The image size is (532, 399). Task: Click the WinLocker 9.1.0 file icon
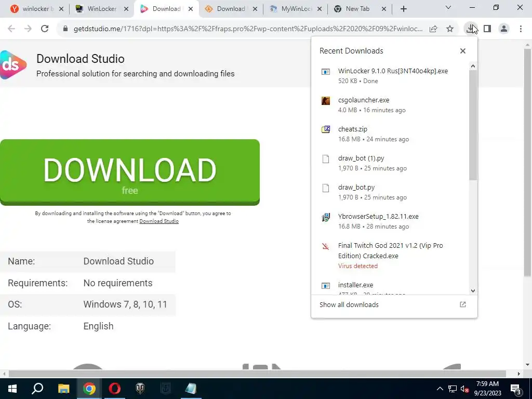[x=326, y=72]
